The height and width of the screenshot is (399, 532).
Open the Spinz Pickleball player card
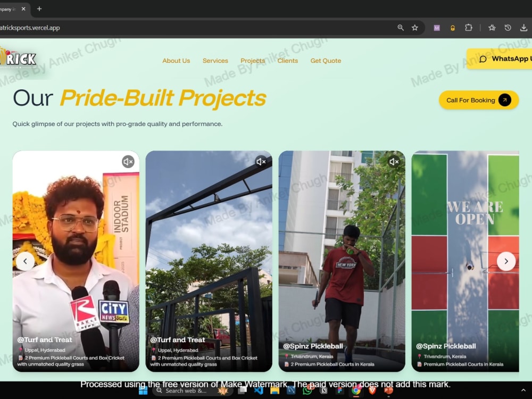[x=342, y=261]
